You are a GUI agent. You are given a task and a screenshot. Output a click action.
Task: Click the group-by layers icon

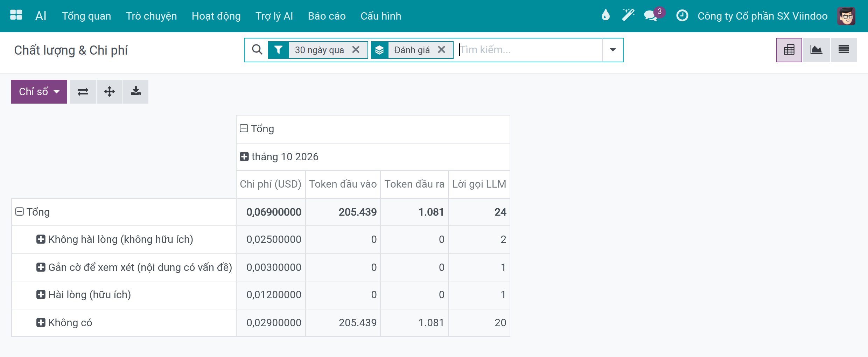coord(380,50)
